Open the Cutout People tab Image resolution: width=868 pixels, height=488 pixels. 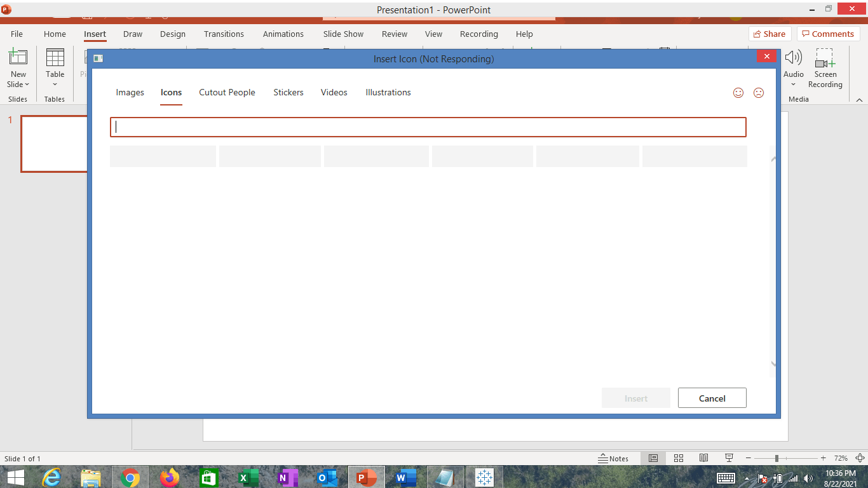227,92
